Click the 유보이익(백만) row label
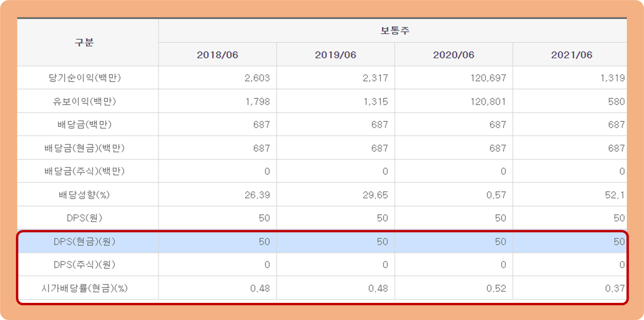 pyautogui.click(x=84, y=101)
